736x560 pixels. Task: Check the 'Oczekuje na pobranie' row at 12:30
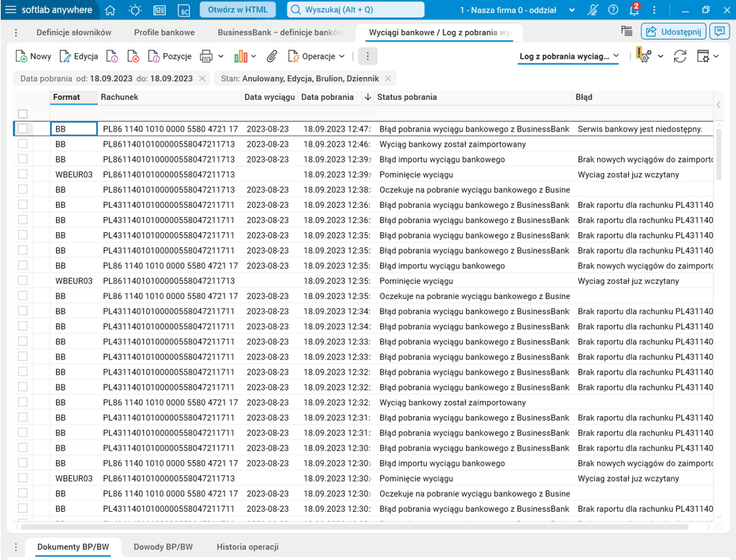pyautogui.click(x=22, y=493)
